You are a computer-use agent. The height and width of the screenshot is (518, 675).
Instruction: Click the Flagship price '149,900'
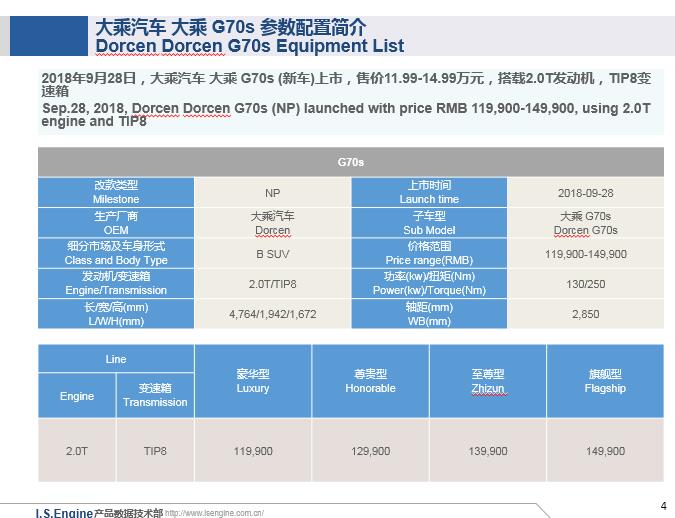click(x=605, y=451)
